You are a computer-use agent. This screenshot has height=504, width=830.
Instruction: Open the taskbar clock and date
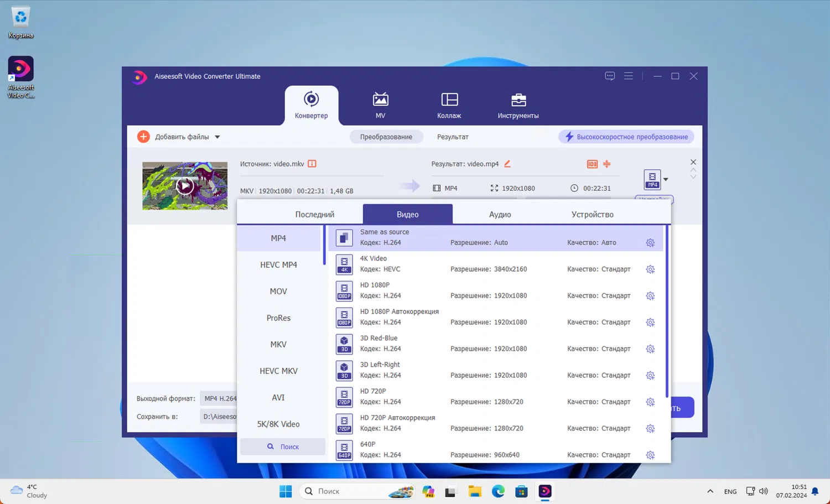[x=791, y=491]
